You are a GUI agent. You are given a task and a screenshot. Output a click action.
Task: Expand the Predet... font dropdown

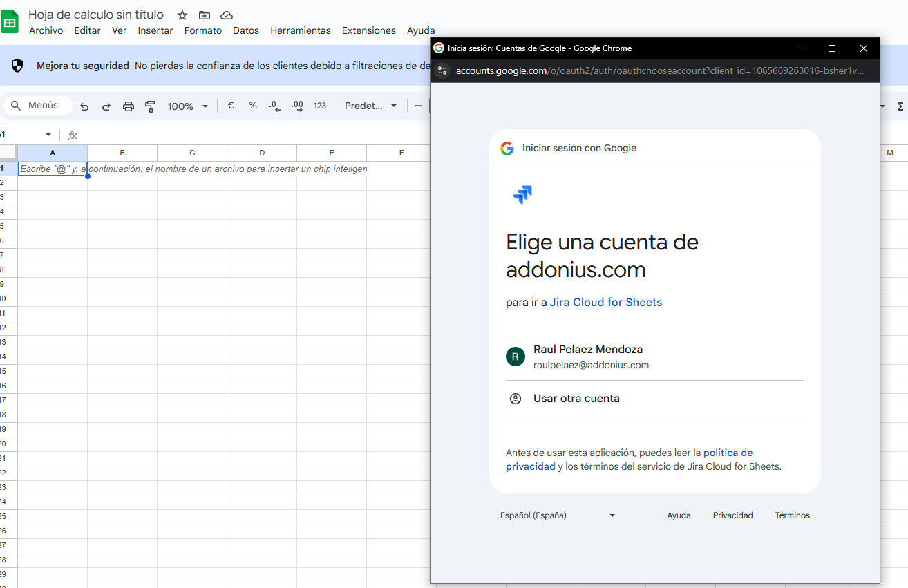[x=371, y=106]
